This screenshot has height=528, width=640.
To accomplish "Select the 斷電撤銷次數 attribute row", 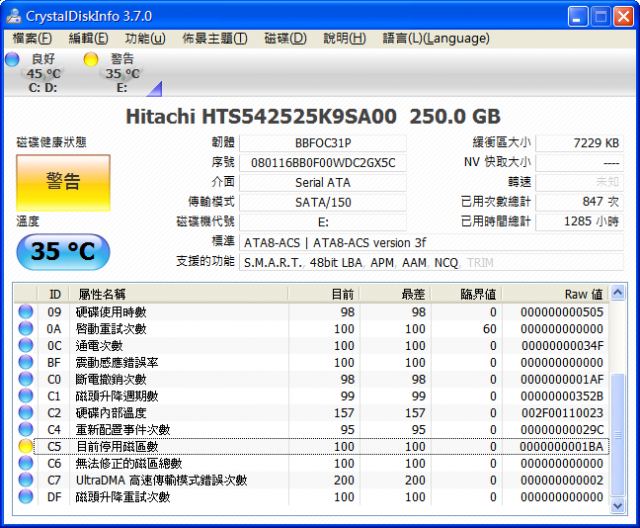I will click(311, 379).
